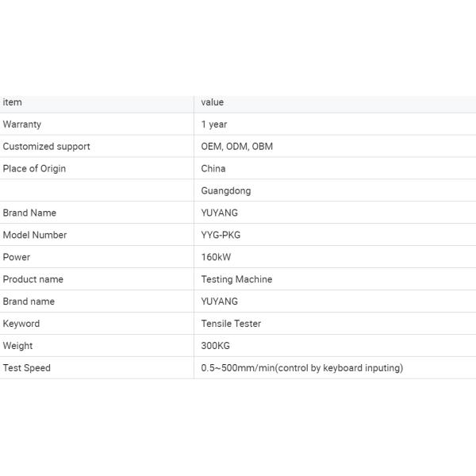This screenshot has width=476, height=476.
Task: Select the Power label cell
Action: 17,258
